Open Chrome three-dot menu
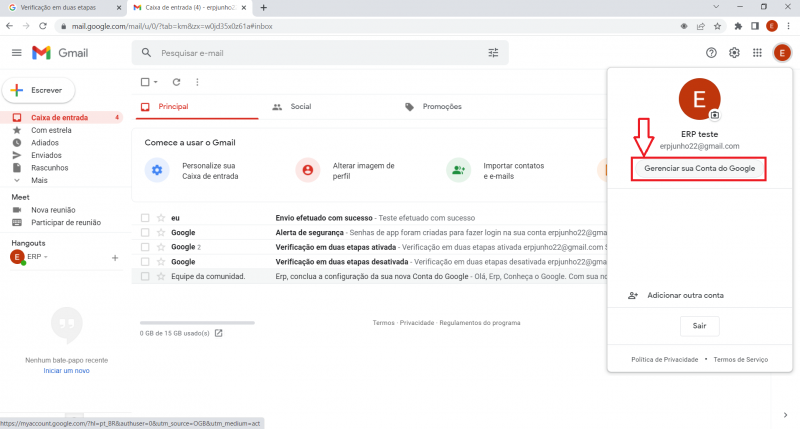Viewport: 800px width, 429px height. pos(788,26)
